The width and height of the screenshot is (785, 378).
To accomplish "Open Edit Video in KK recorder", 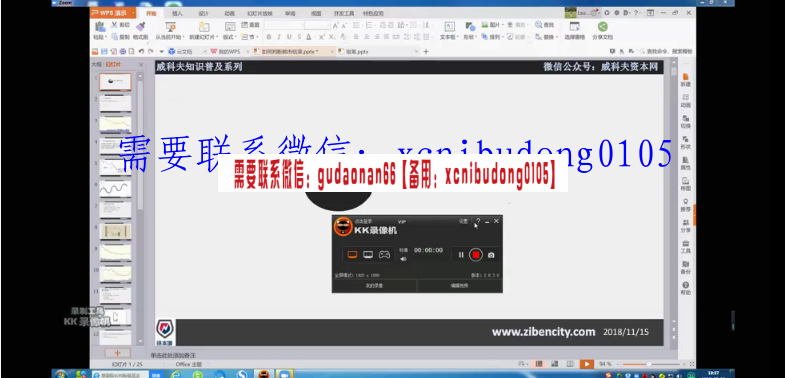I will [460, 286].
